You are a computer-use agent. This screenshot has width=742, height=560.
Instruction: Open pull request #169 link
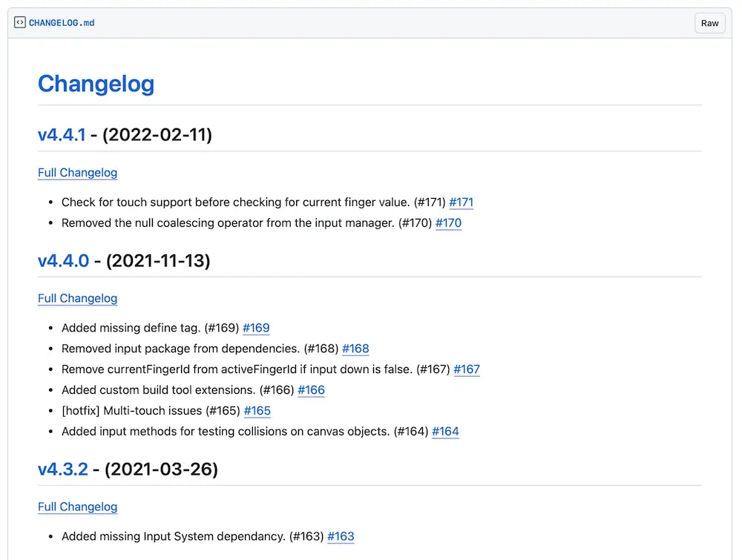click(x=256, y=328)
